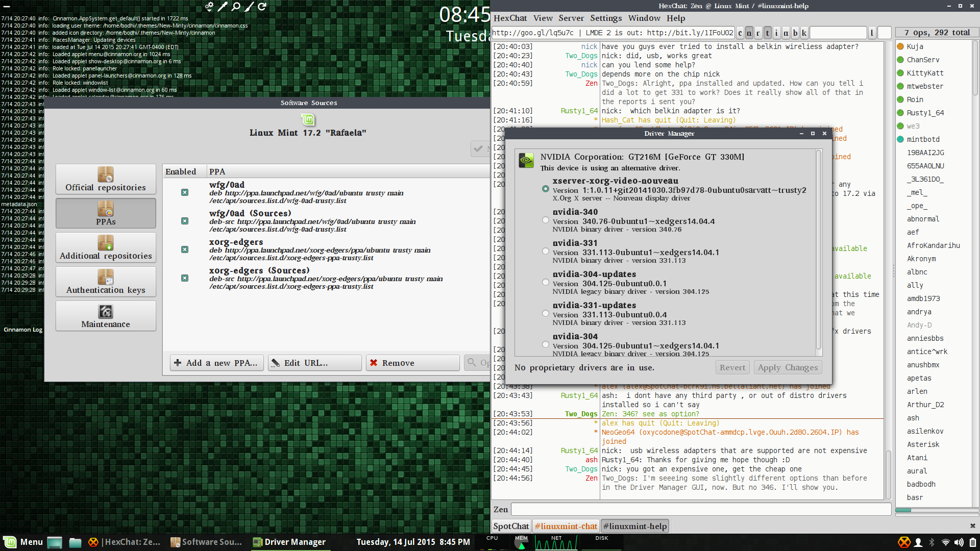Open Official repositories in Software Sources
980x551 pixels.
click(x=106, y=179)
